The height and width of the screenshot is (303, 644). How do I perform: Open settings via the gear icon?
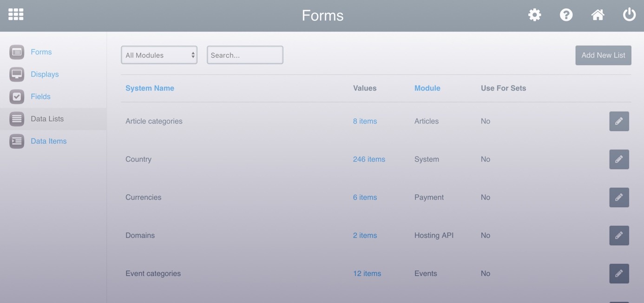click(535, 15)
